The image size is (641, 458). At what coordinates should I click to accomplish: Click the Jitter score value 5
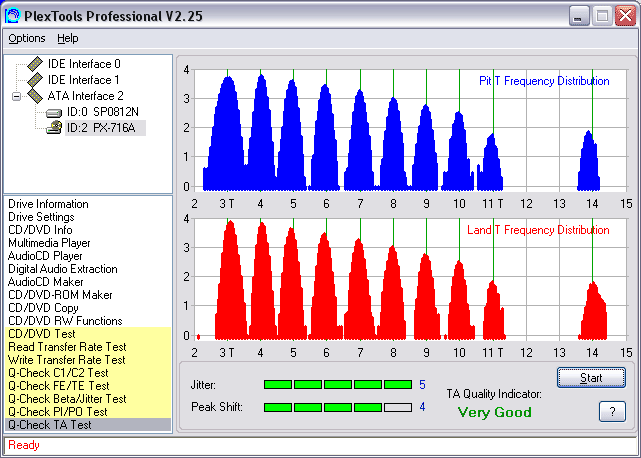coord(422,385)
